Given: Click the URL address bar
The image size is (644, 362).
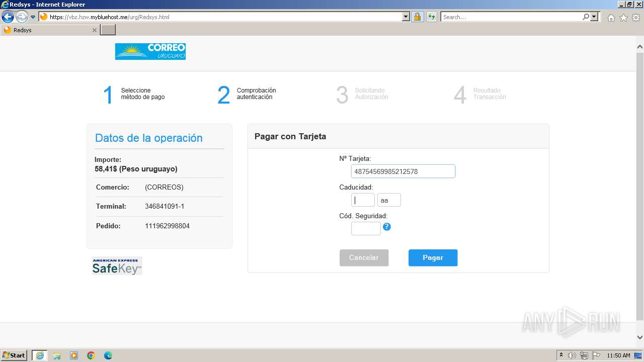Looking at the screenshot, I should (x=220, y=17).
